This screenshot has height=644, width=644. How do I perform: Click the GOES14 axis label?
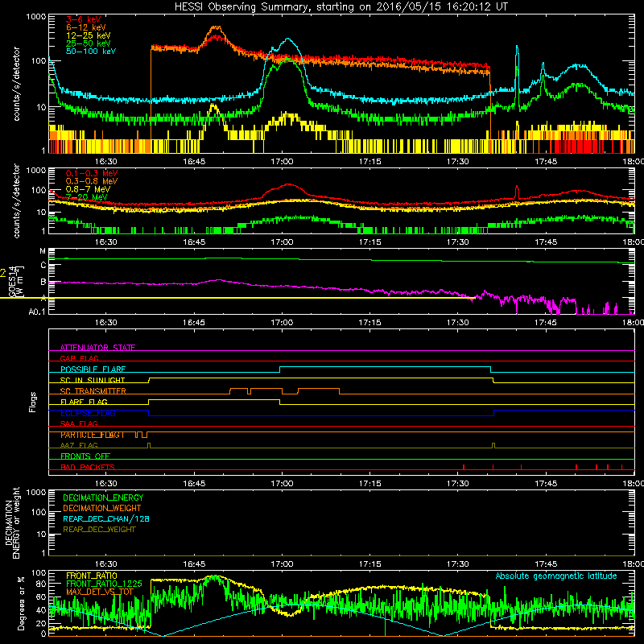(12, 281)
